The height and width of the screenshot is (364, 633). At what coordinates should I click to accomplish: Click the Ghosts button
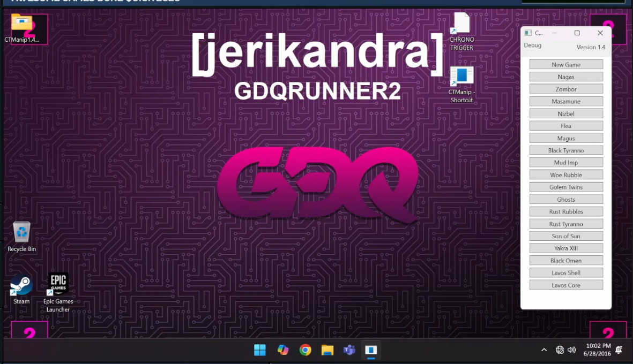(x=566, y=200)
